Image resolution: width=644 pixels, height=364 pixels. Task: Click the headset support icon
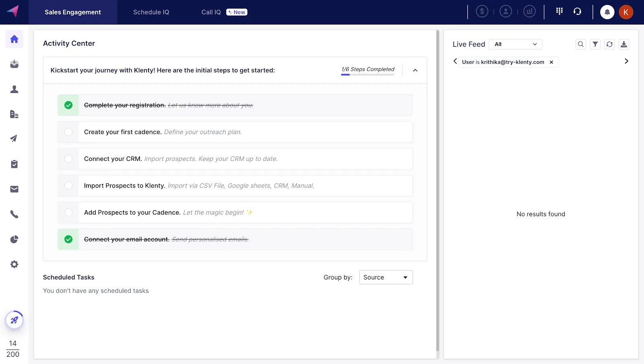(577, 11)
